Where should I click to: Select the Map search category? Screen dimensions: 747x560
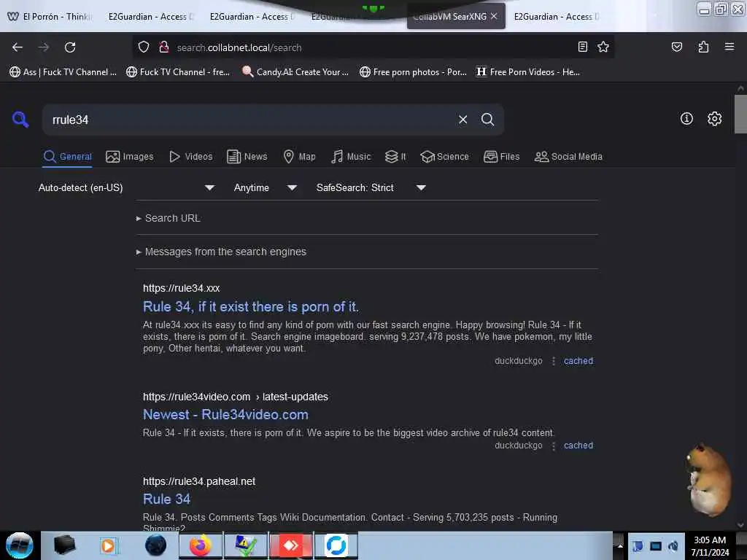click(300, 157)
